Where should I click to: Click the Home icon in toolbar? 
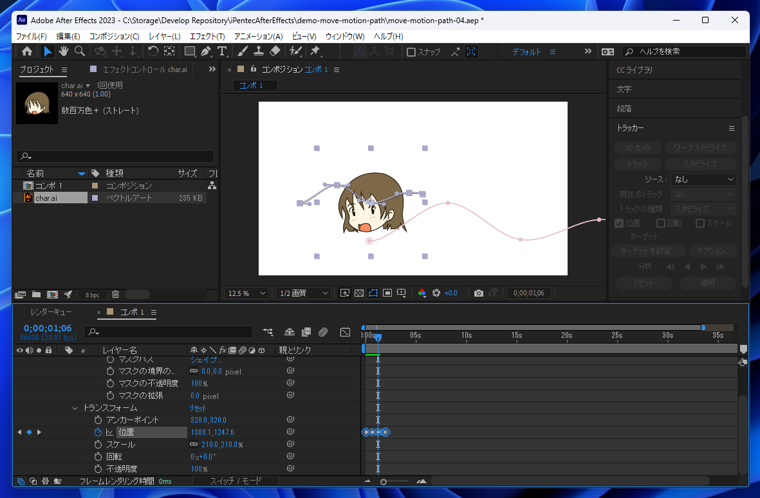click(27, 52)
